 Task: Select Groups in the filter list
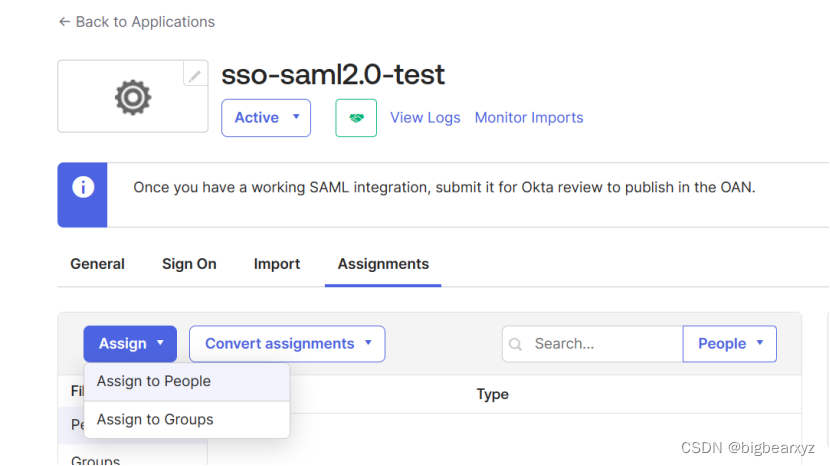point(96,460)
